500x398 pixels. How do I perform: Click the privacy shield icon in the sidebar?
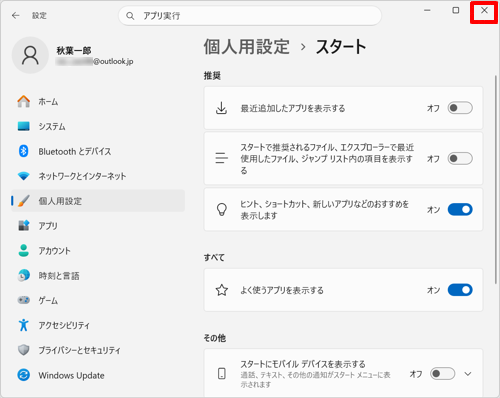point(23,350)
